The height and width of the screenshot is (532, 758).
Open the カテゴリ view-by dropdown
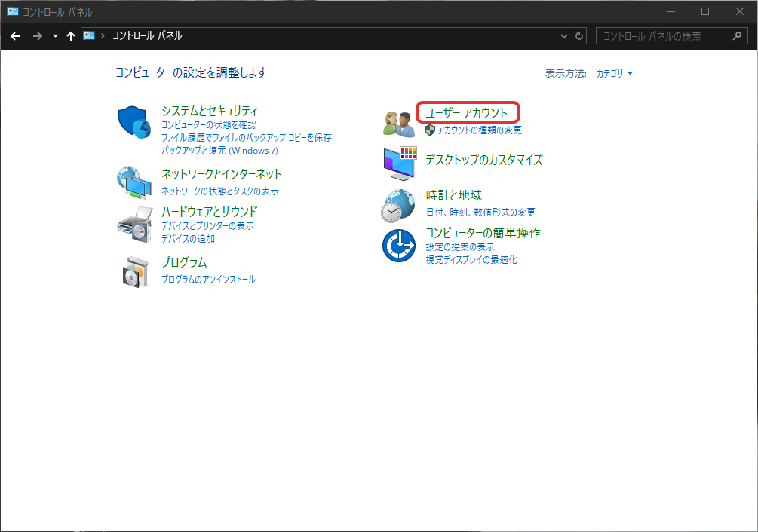click(614, 73)
